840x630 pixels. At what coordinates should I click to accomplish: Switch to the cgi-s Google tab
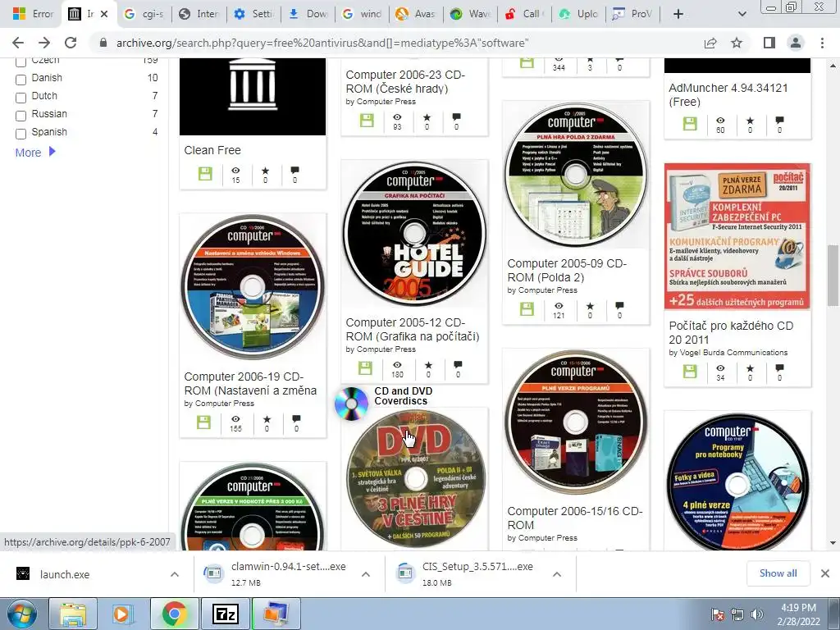pos(144,14)
